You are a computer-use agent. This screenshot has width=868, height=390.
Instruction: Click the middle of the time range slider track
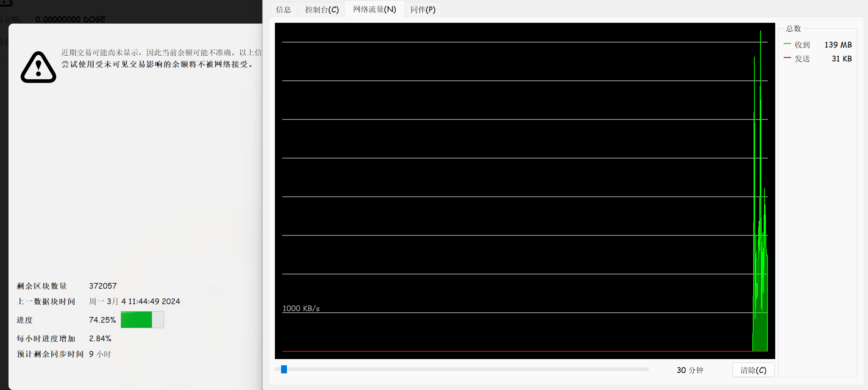coord(462,370)
